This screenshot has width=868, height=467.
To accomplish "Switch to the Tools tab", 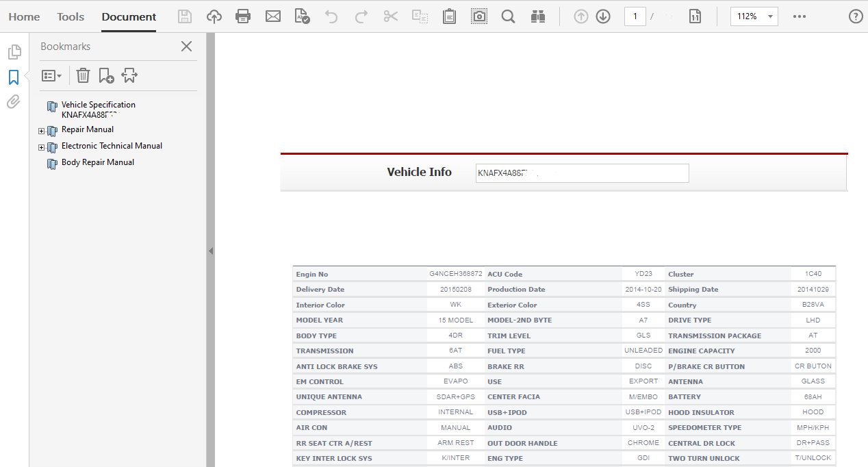I will (71, 16).
